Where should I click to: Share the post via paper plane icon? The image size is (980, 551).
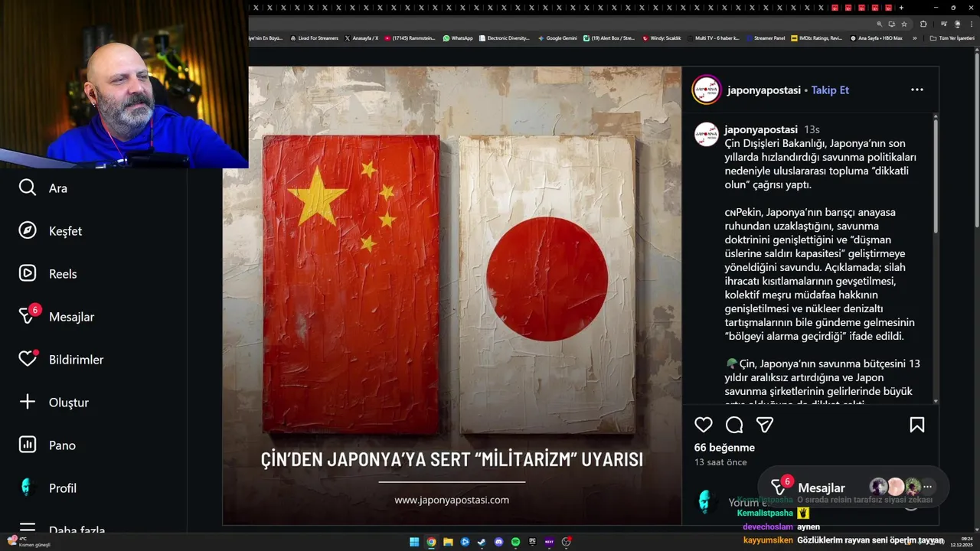pyautogui.click(x=765, y=425)
